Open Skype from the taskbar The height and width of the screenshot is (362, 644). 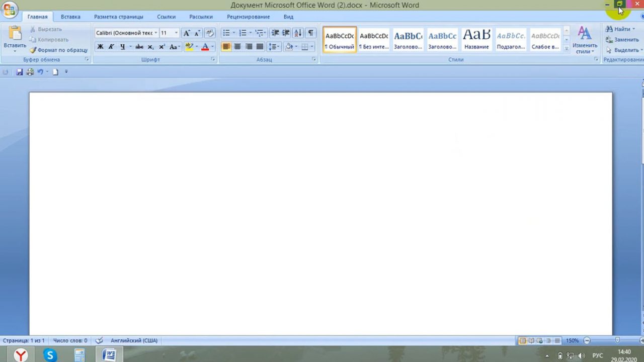point(50,355)
